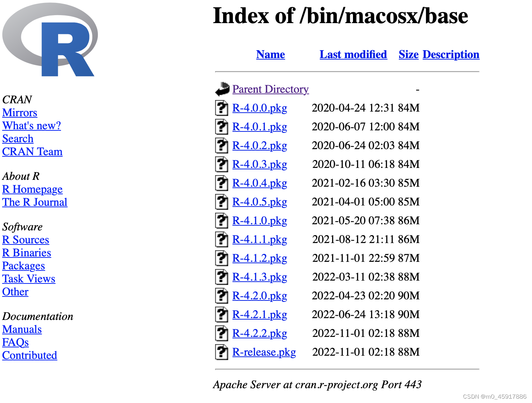This screenshot has height=403, width=532.
Task: Open the R Binaries link
Action: (x=27, y=253)
